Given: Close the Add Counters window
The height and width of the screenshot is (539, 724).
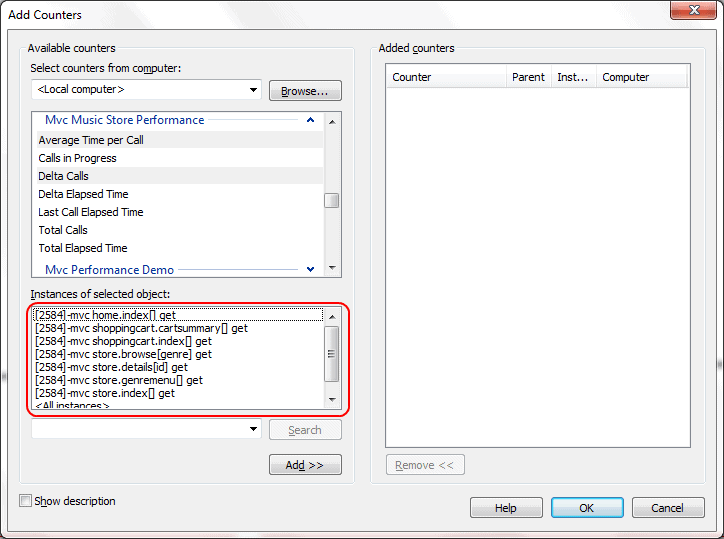Looking at the screenshot, I should pyautogui.click(x=693, y=10).
